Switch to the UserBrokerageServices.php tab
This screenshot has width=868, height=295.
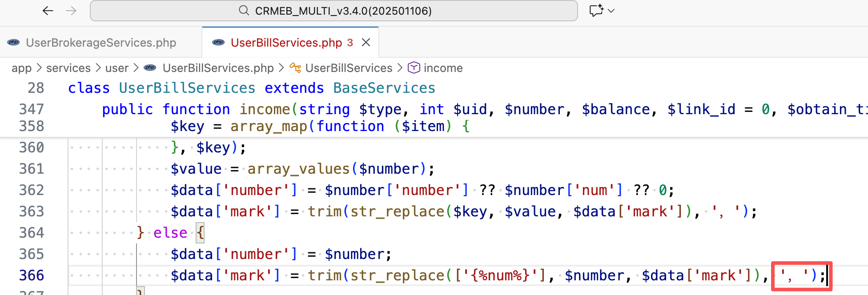click(x=101, y=43)
